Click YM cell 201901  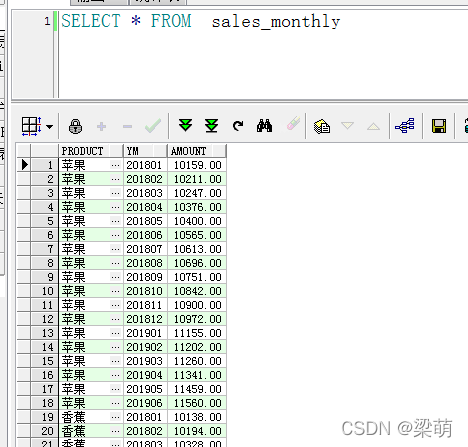(x=145, y=333)
